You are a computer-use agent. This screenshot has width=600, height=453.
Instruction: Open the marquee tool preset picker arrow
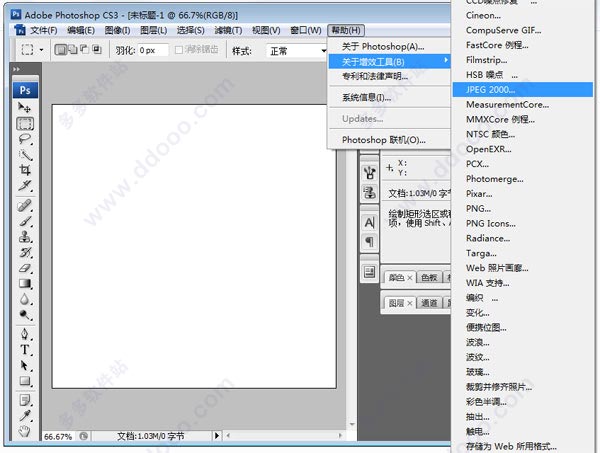coord(41,50)
